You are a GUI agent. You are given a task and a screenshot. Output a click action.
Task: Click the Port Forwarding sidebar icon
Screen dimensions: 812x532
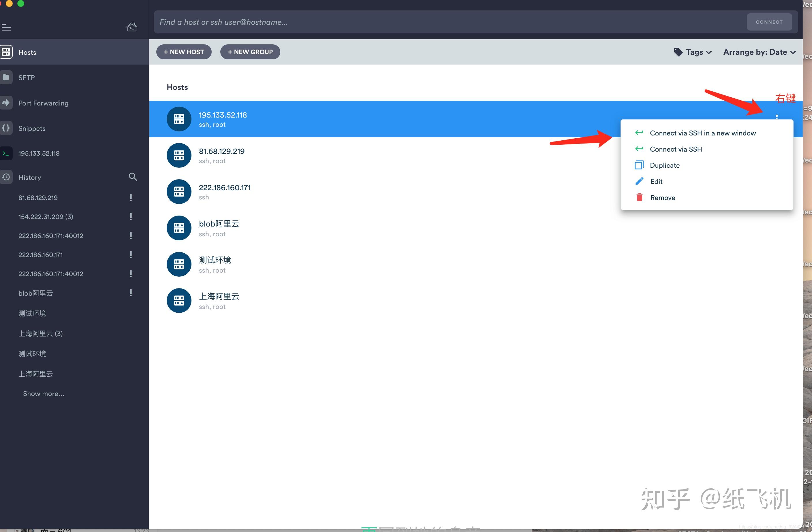pyautogui.click(x=7, y=103)
